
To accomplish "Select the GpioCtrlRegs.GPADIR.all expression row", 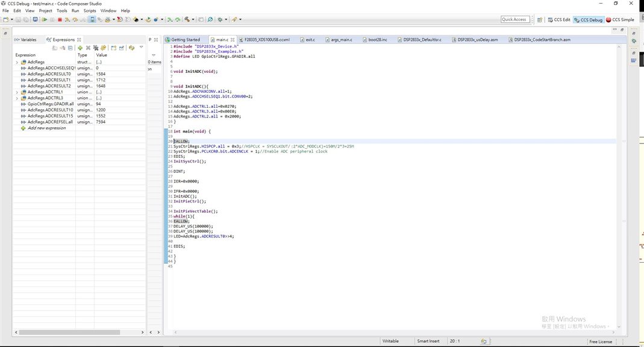I will (x=80, y=104).
